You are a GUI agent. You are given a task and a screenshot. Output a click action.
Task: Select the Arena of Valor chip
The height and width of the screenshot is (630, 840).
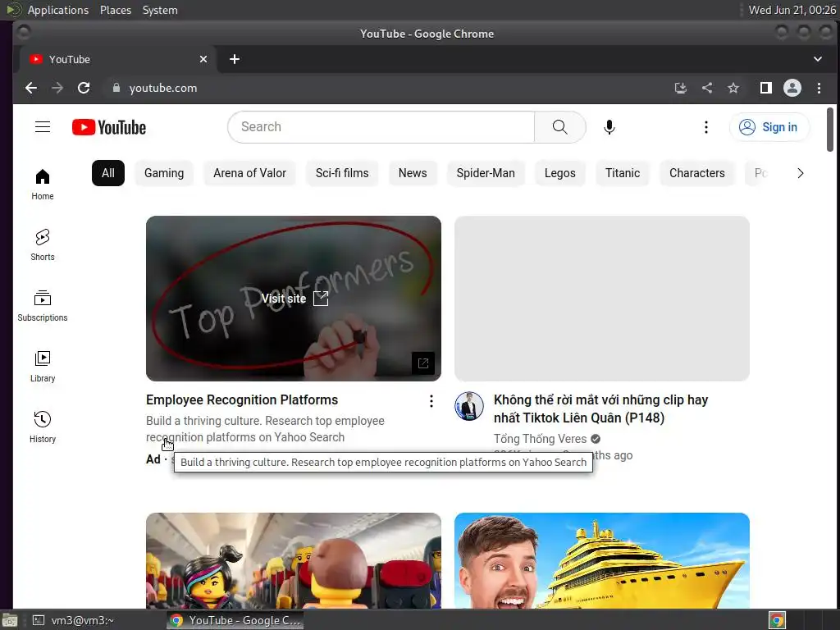[x=249, y=173]
